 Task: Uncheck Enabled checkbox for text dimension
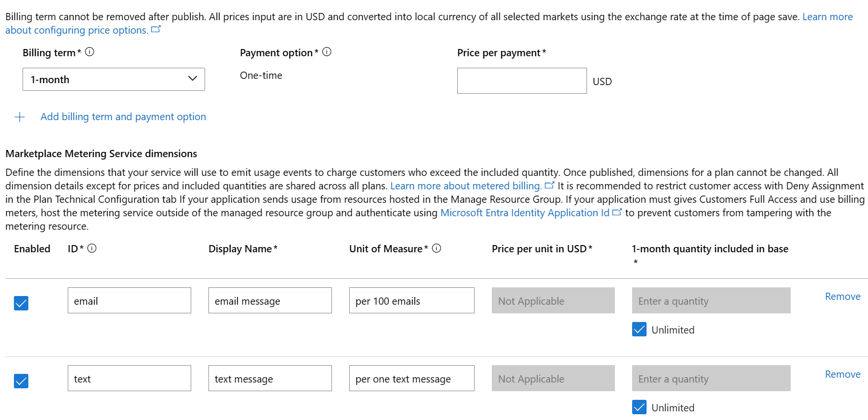(x=21, y=381)
